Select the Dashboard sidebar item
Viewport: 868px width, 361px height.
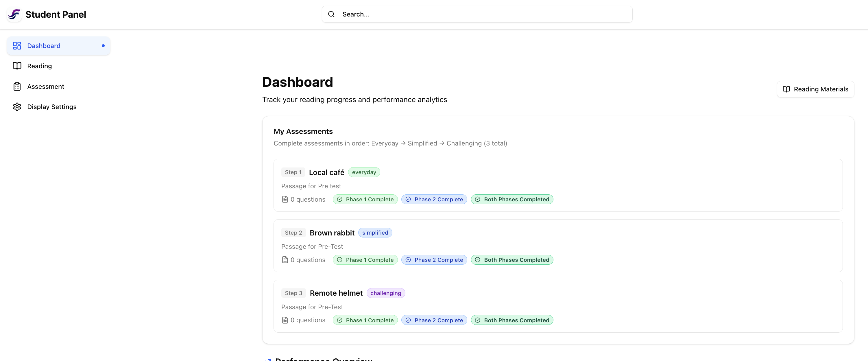point(44,45)
